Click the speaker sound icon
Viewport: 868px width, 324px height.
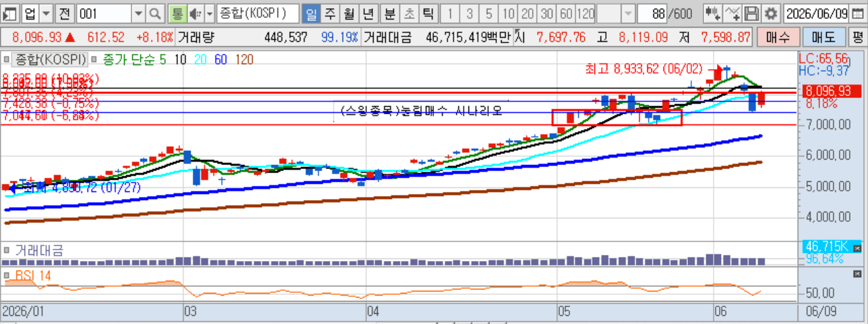tap(195, 13)
